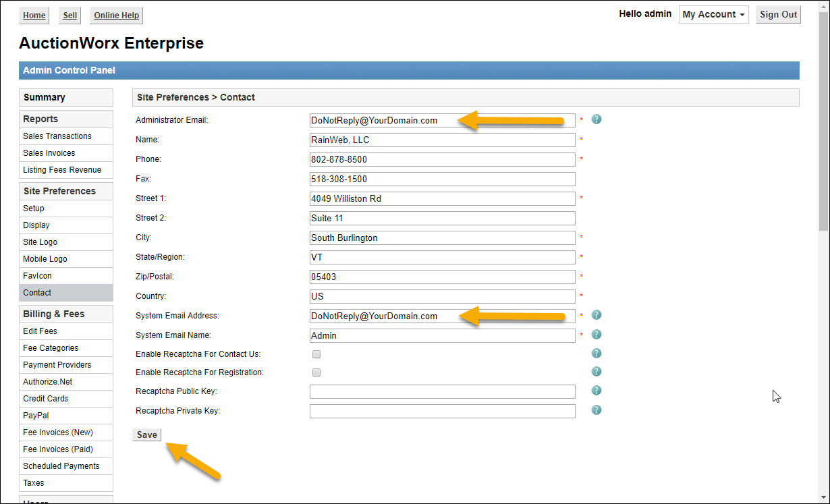
Task: Open Mobile Logo settings
Action: [x=66, y=259]
